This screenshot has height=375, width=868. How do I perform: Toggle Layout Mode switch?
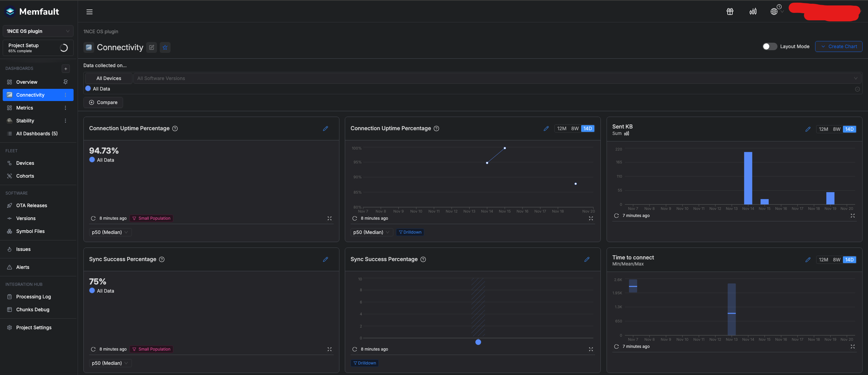point(769,46)
